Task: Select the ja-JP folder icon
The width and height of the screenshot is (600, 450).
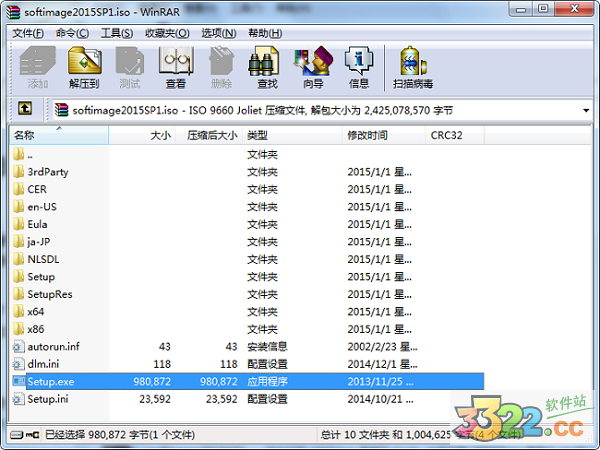Action: (x=18, y=241)
